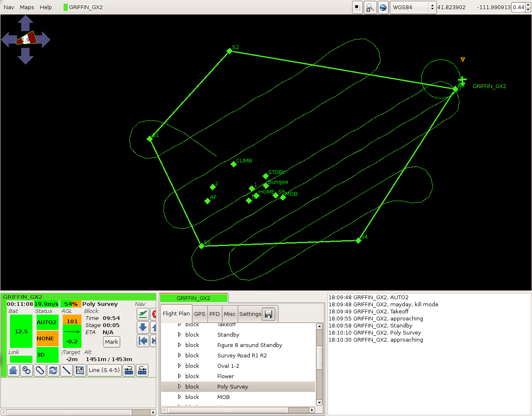Launch the Figure 8 pattern icon
This screenshot has height=416, width=532.
[27, 370]
